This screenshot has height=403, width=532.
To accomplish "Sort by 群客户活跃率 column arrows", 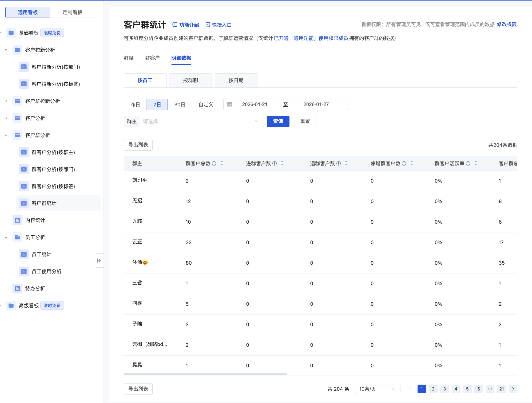I will tap(476, 163).
